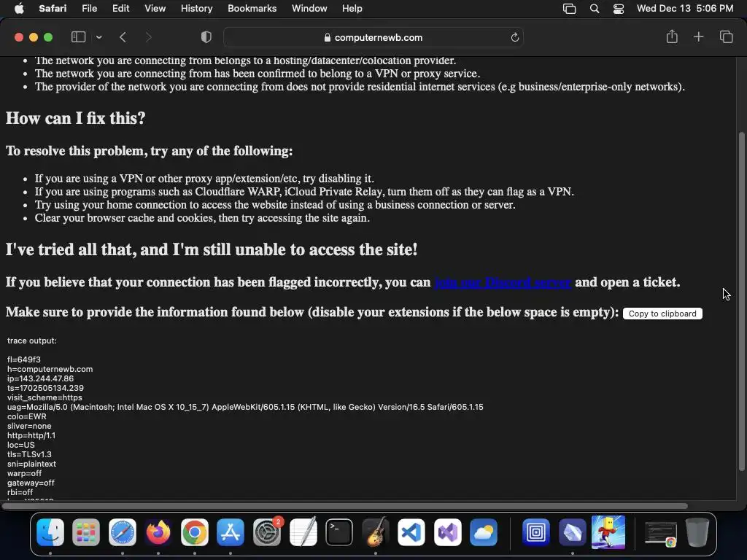Open Safari from the Dock
The image size is (747, 560).
(123, 532)
